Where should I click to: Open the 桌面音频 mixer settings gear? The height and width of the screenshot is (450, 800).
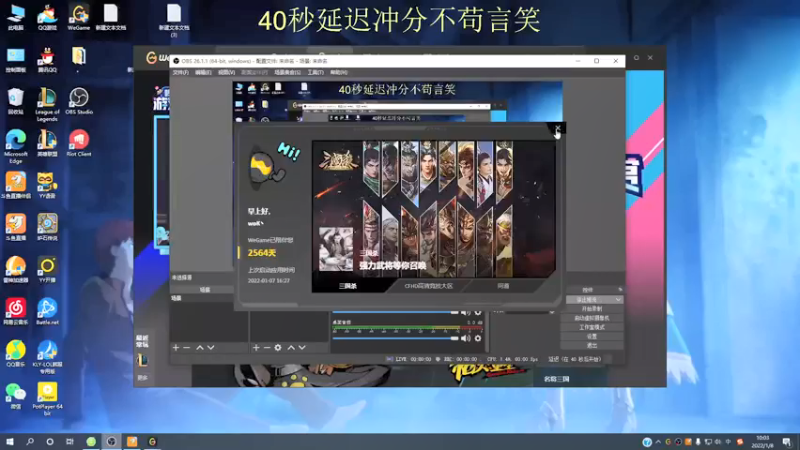point(478,338)
